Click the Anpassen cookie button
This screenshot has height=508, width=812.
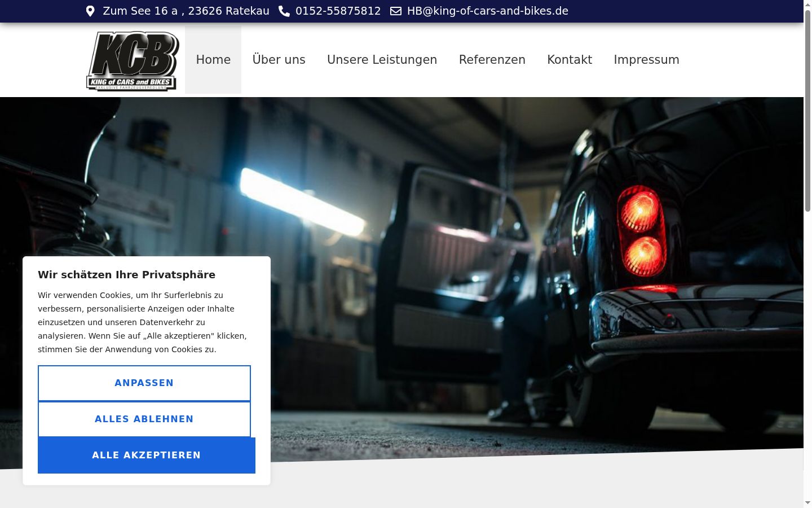click(x=144, y=383)
